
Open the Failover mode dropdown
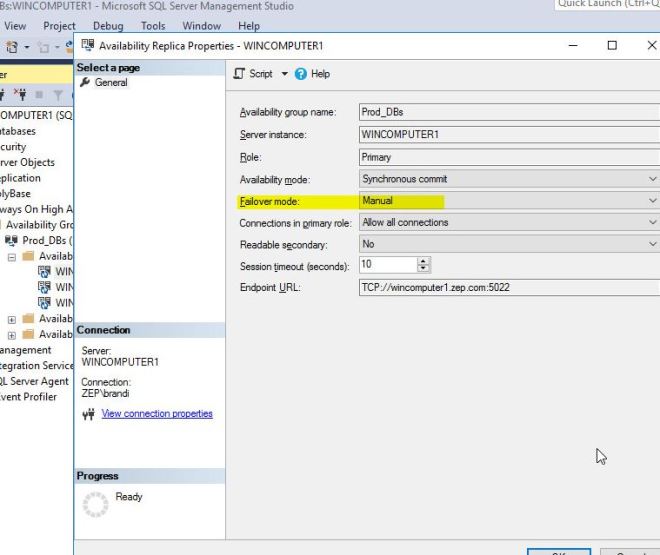[652, 201]
